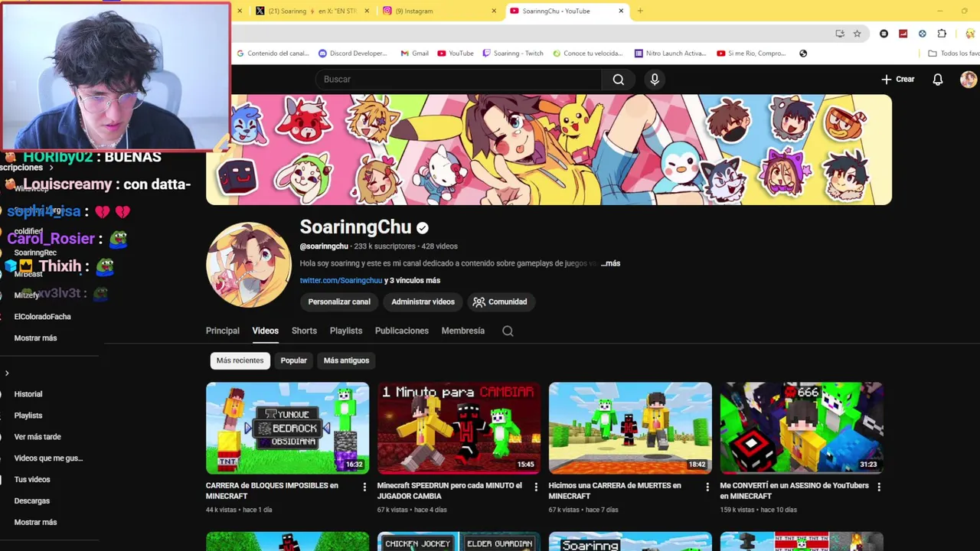Viewport: 980px width, 551px height.
Task: Open options for ASESINO de YouTubers video
Action: [879, 487]
